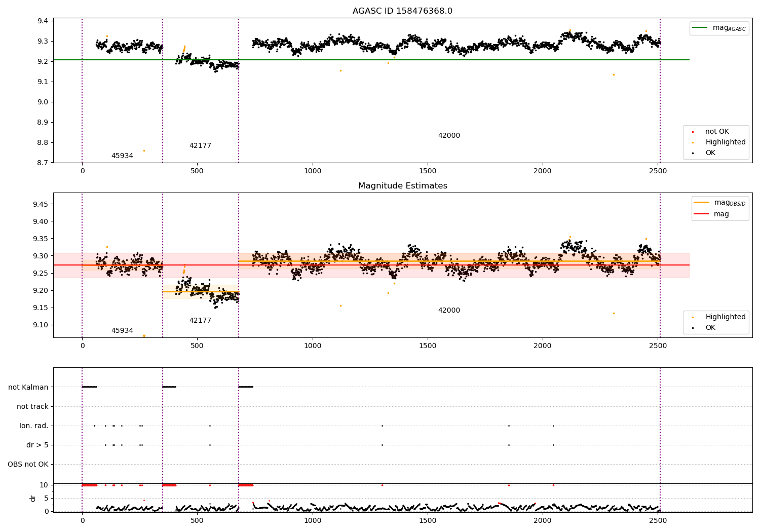
Task: Click 'OK' in the AGASC plot legend
Action: (x=710, y=153)
